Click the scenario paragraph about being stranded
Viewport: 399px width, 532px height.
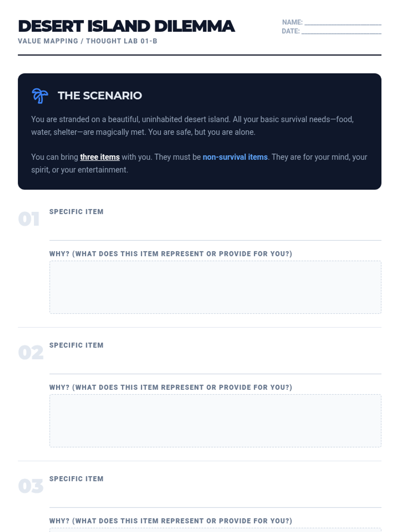point(192,126)
